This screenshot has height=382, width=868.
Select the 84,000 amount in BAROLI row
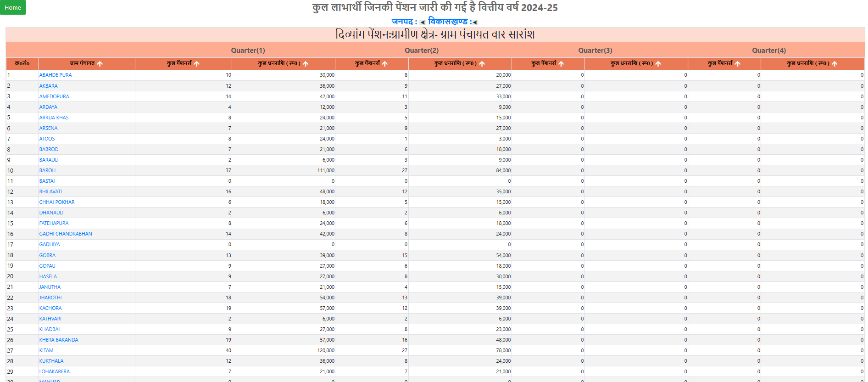[x=503, y=170]
